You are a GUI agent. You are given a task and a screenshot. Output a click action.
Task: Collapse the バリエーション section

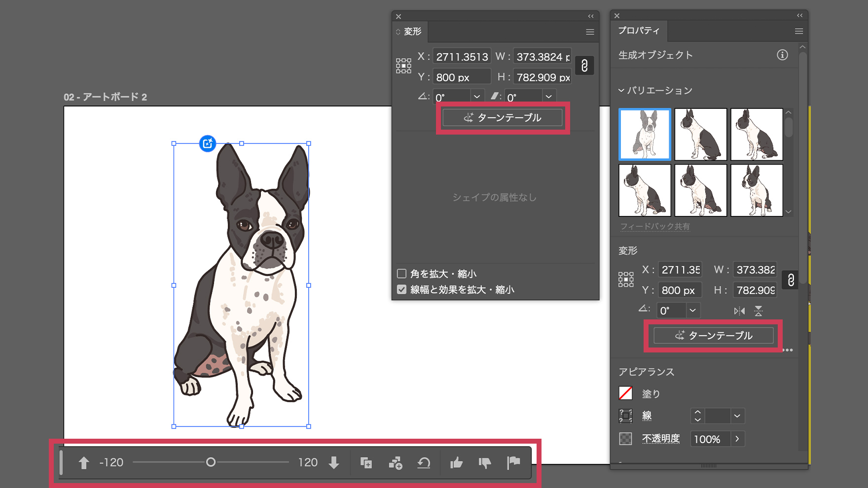(621, 91)
